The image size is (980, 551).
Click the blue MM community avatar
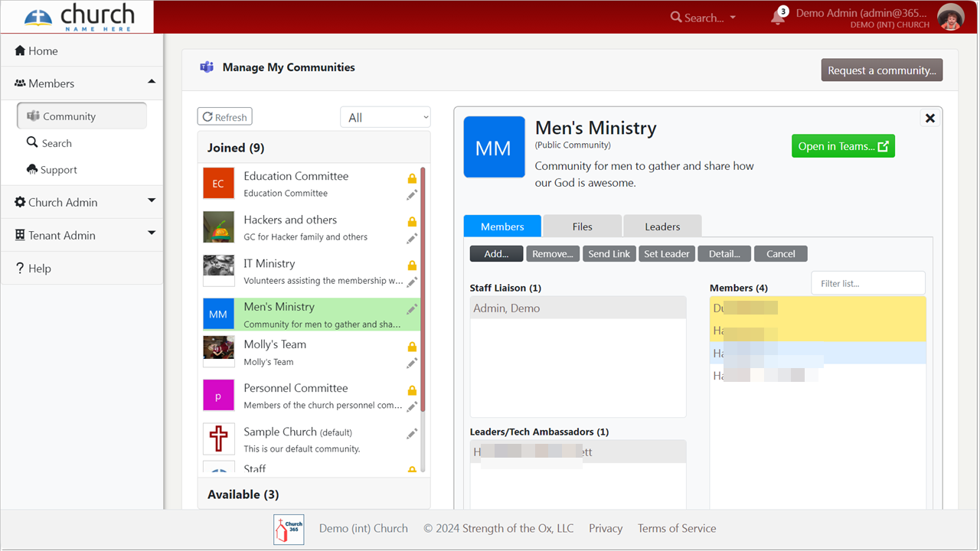(x=494, y=147)
